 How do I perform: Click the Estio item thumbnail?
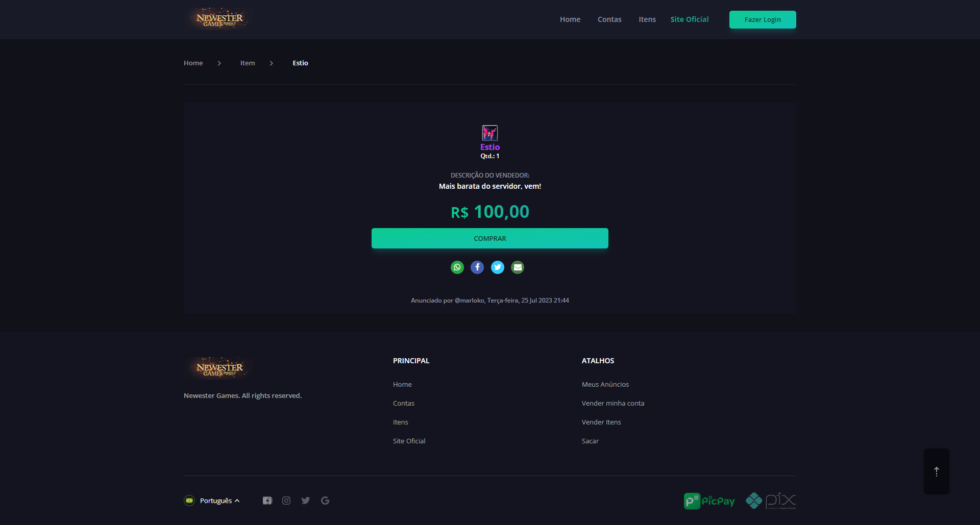(490, 133)
